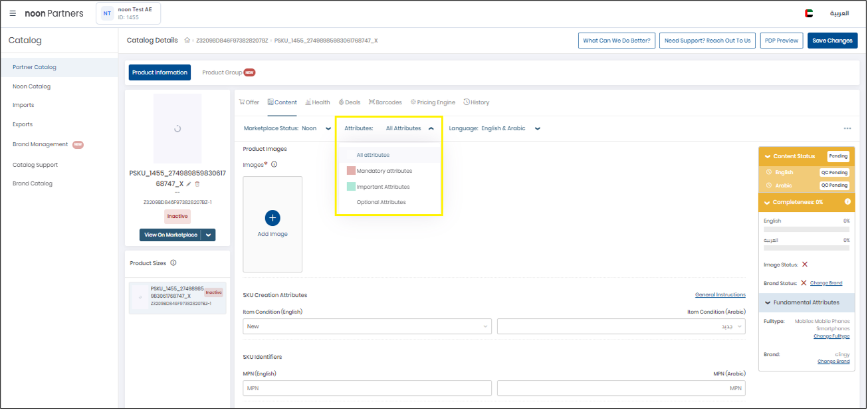Click the NEW badge next to Product Group
This screenshot has width=868, height=410.
249,72
